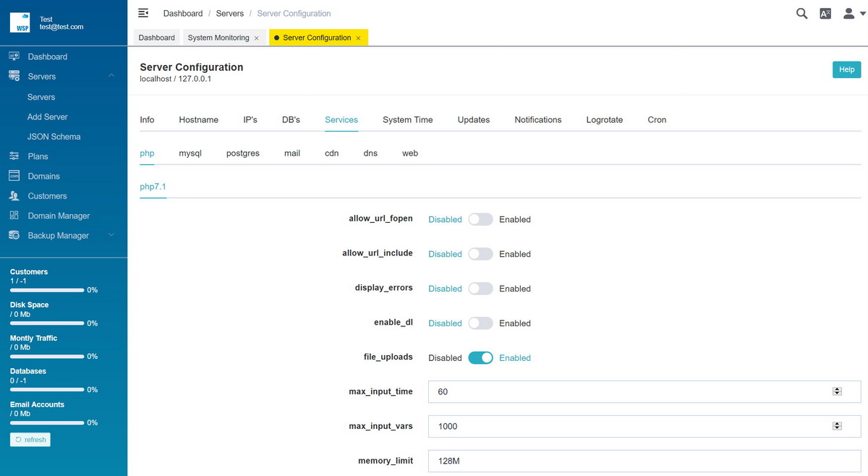The height and width of the screenshot is (476, 868).
Task: Click the max_input_time stepper arrows
Action: 837,391
